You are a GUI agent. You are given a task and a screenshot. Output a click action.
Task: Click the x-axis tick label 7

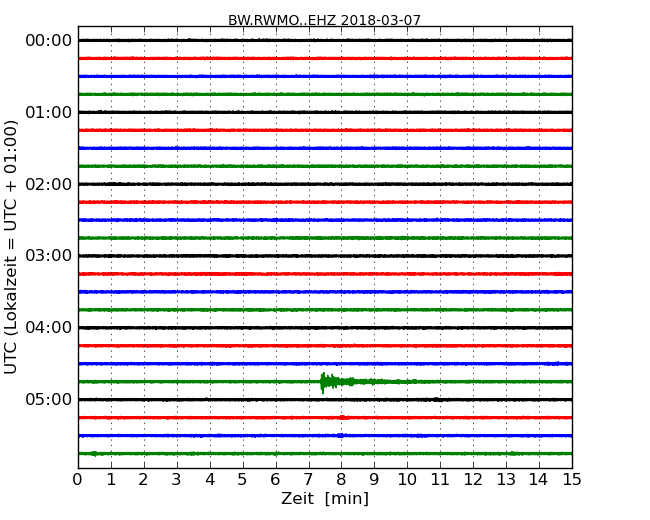[x=308, y=480]
